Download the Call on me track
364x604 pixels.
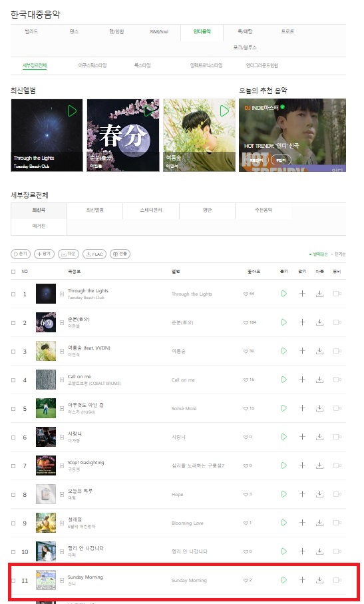point(320,380)
